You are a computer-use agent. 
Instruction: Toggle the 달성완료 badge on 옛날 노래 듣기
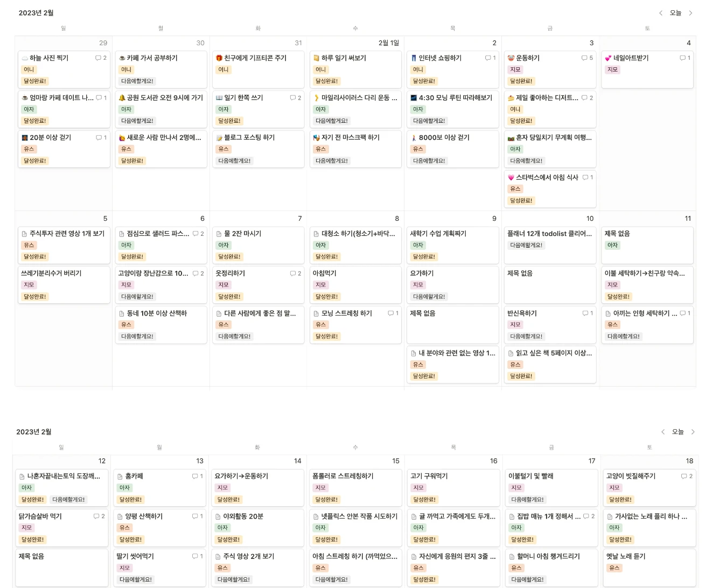[x=620, y=580]
